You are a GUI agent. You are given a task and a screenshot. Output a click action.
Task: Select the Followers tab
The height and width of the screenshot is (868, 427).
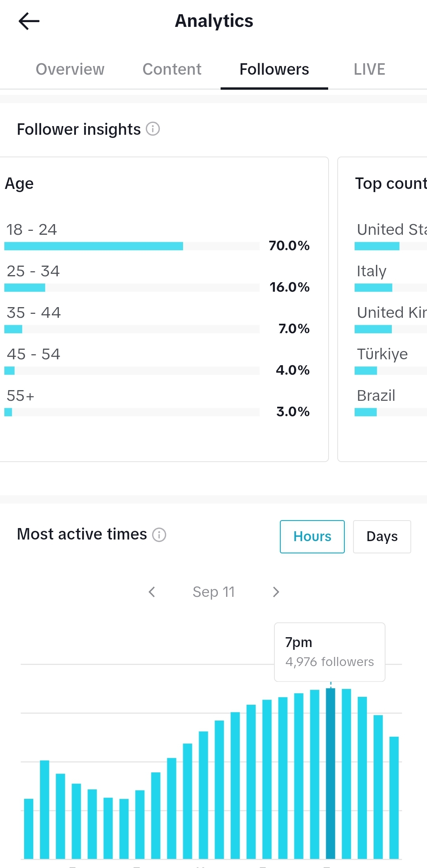274,69
